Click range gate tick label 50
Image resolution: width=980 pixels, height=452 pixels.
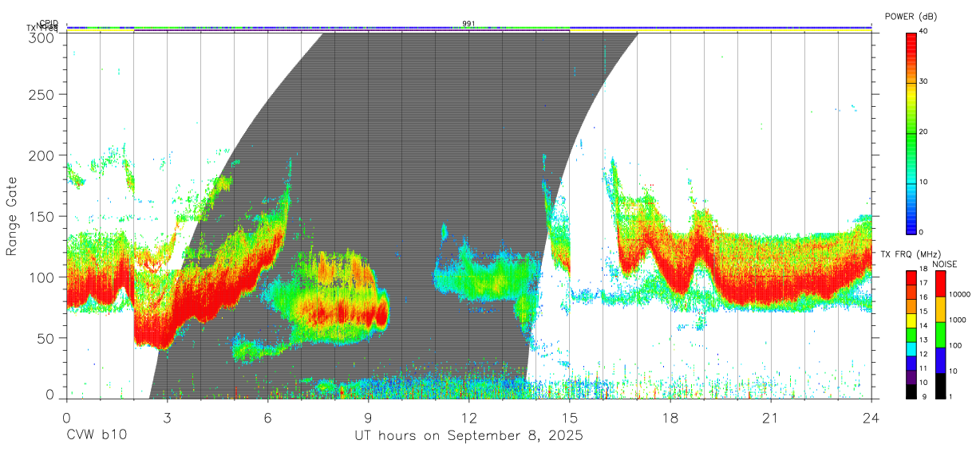point(47,338)
